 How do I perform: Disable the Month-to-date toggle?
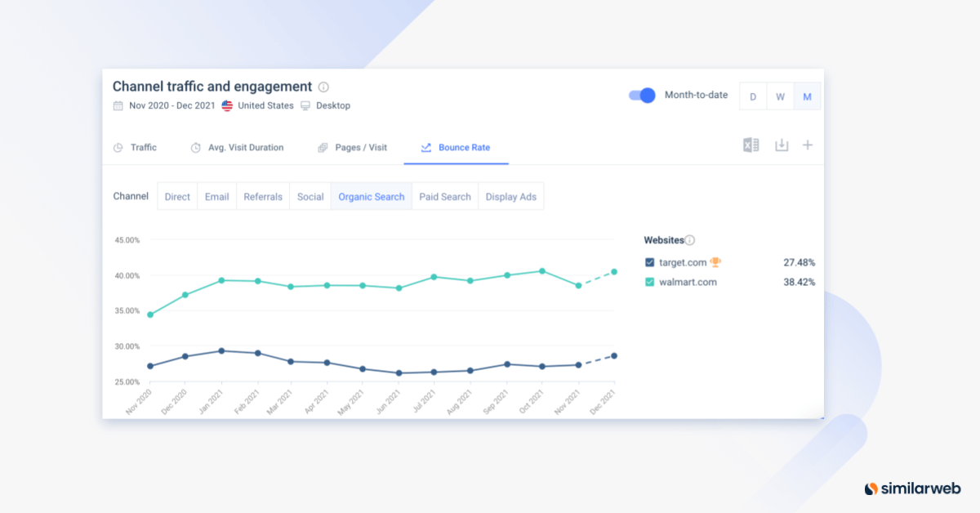point(643,95)
